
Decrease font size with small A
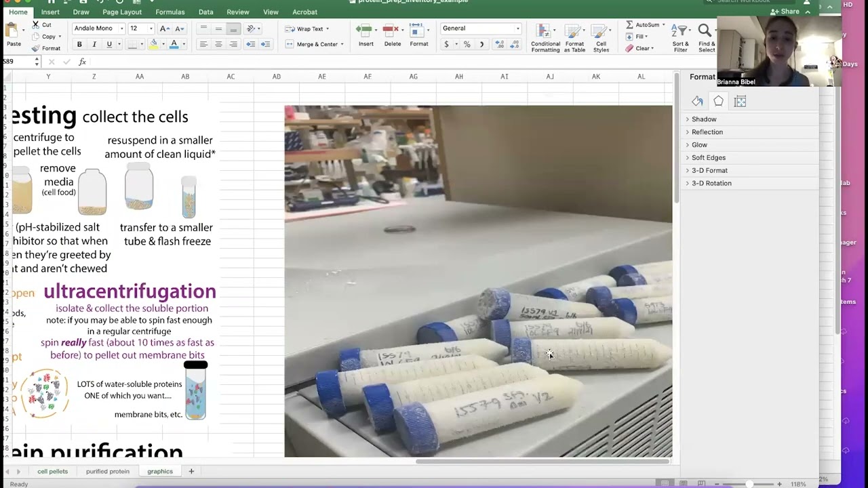[179, 28]
